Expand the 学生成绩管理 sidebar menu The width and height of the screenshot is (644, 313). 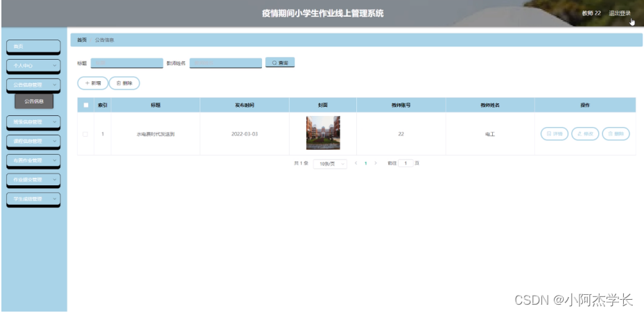(33, 199)
